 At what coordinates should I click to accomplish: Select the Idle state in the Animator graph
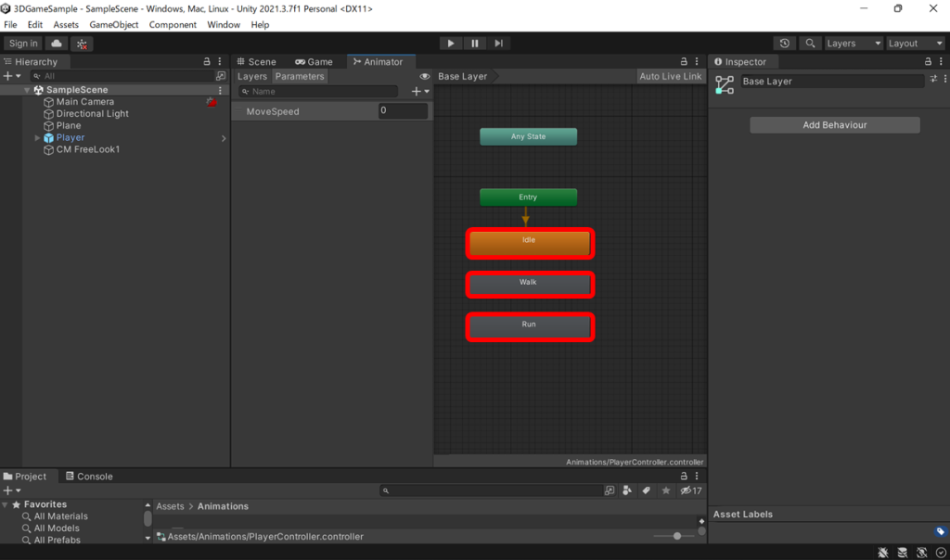point(530,241)
